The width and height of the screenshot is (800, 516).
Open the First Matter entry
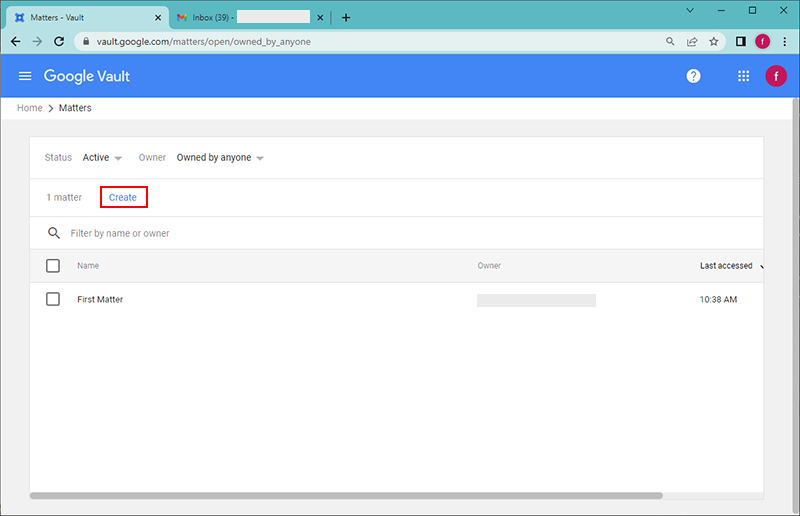click(100, 300)
